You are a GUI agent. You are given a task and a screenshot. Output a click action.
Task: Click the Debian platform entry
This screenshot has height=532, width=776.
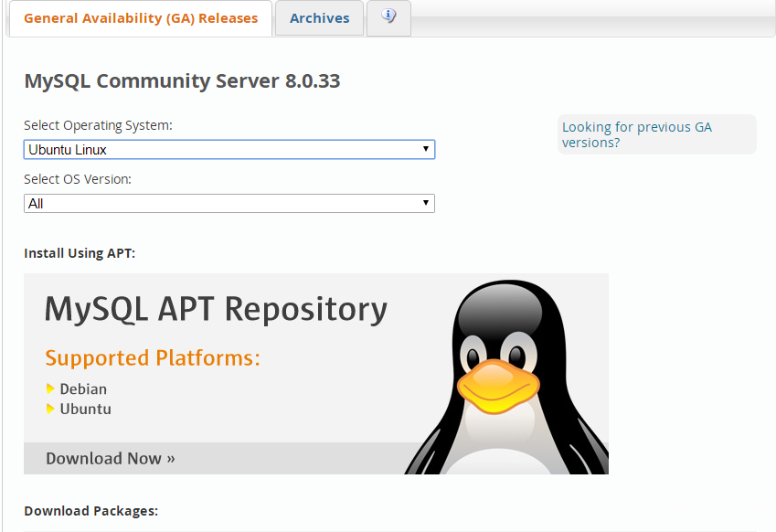coord(83,389)
